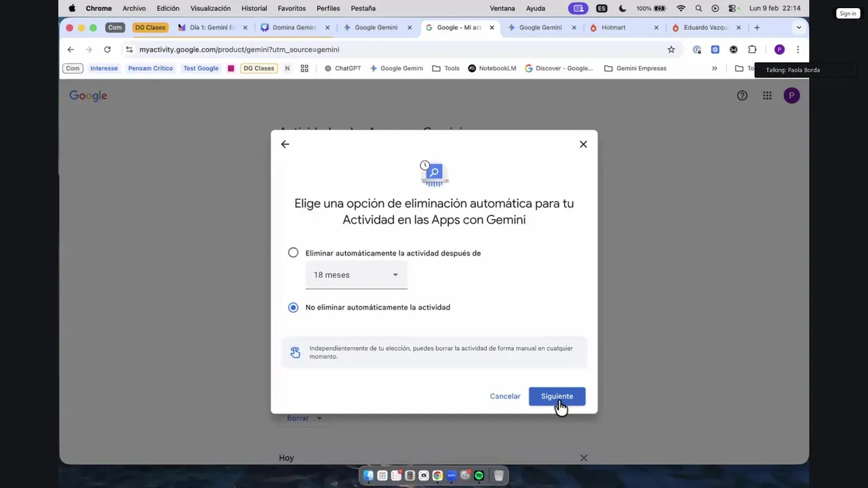
Task: Open the Apple menu
Action: click(72, 8)
